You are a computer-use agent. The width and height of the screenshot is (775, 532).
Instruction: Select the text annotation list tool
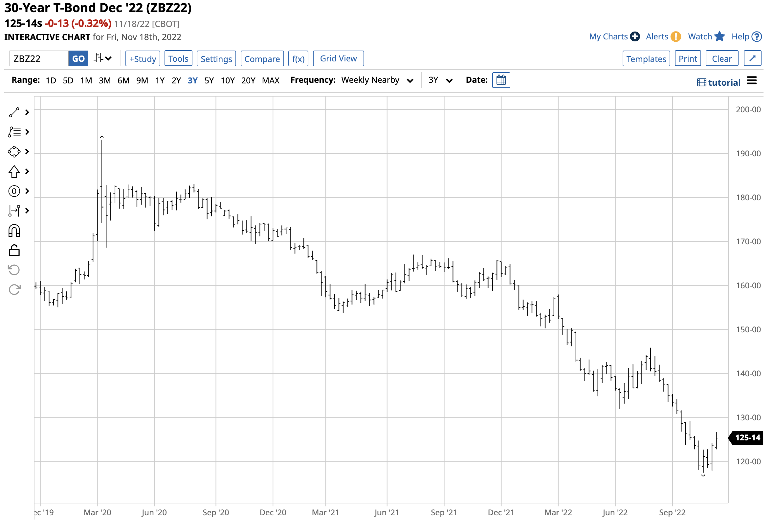click(x=14, y=132)
